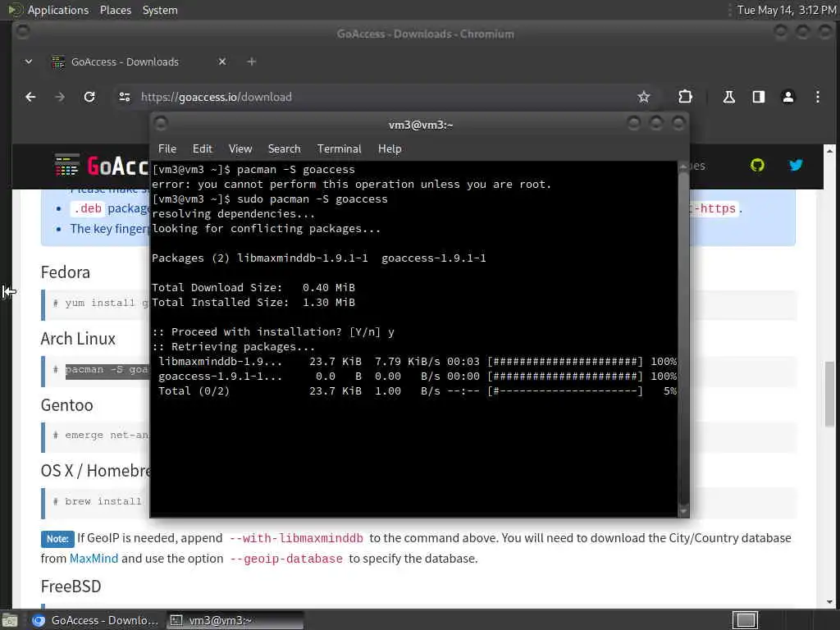Image resolution: width=840 pixels, height=630 pixels.
Task: Open the terminal View menu
Action: point(240,149)
